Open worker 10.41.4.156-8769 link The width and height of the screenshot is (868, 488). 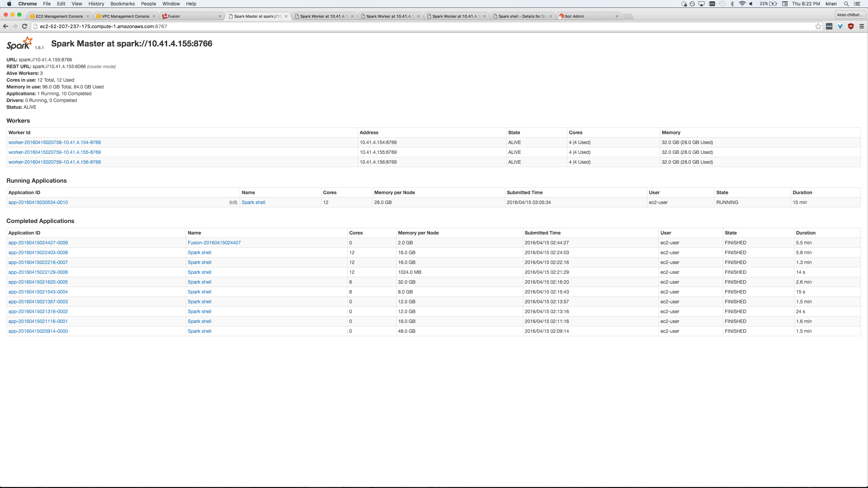tap(55, 162)
